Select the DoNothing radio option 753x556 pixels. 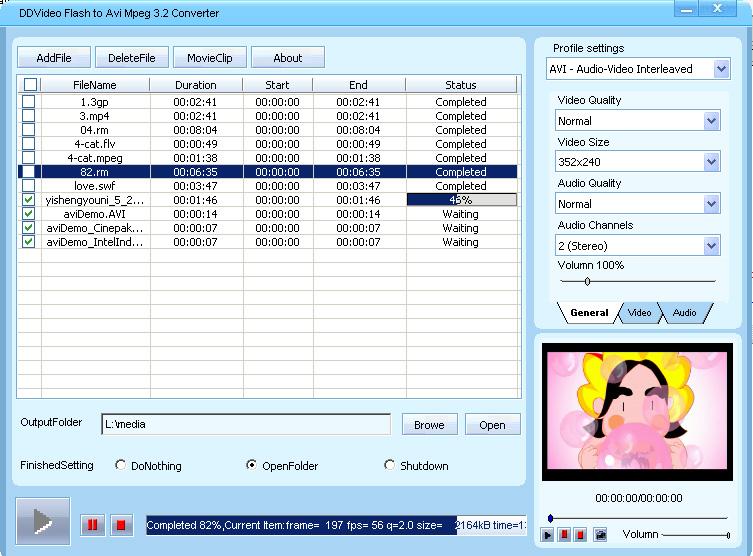click(121, 465)
